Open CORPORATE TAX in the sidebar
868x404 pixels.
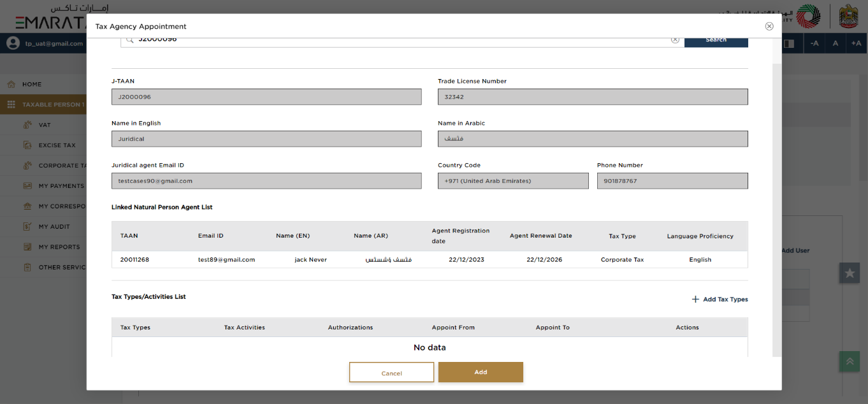(62, 166)
